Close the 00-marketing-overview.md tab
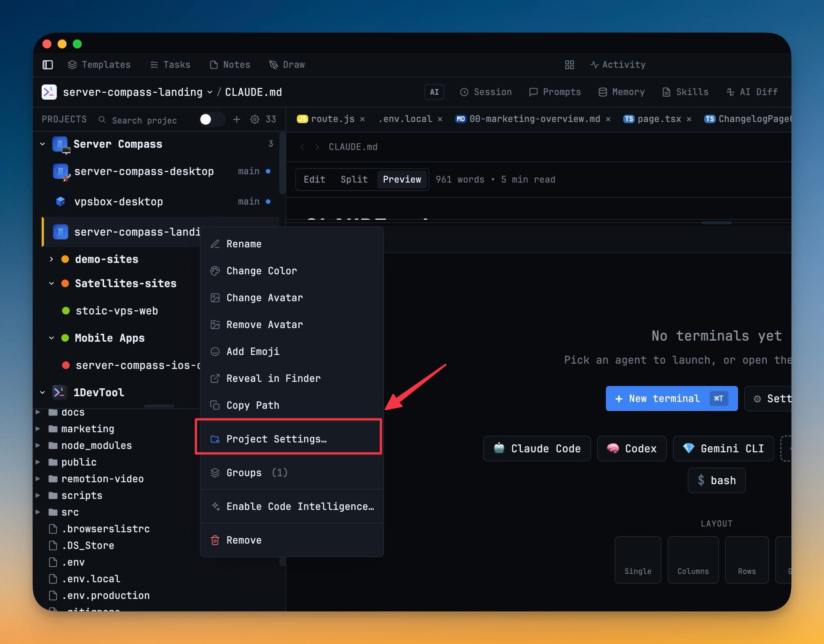Screen dimensions: 824x644 (608, 119)
